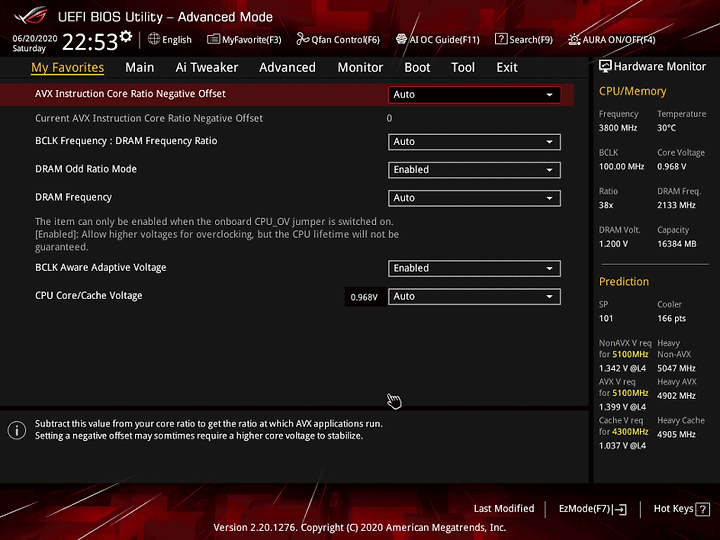Switch to the Tool tab

(463, 68)
